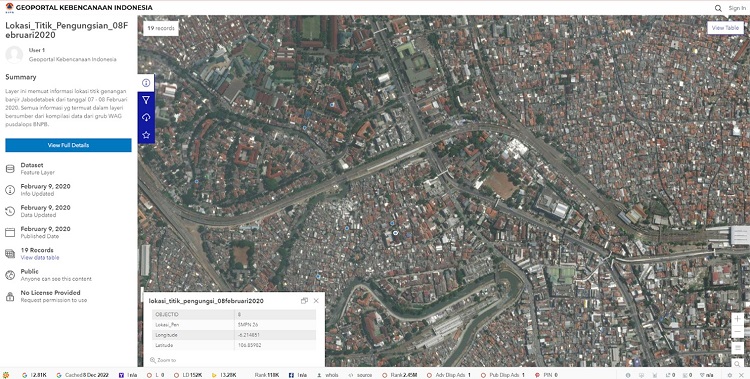The height and width of the screenshot is (379, 750).
Task: Open the map legend list button
Action: [737, 348]
